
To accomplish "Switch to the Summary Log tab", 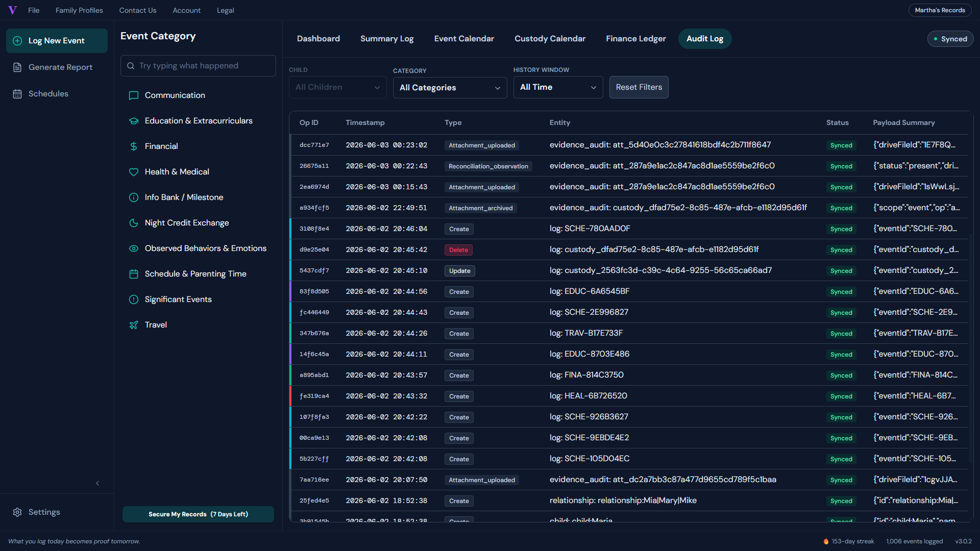I will click(387, 39).
